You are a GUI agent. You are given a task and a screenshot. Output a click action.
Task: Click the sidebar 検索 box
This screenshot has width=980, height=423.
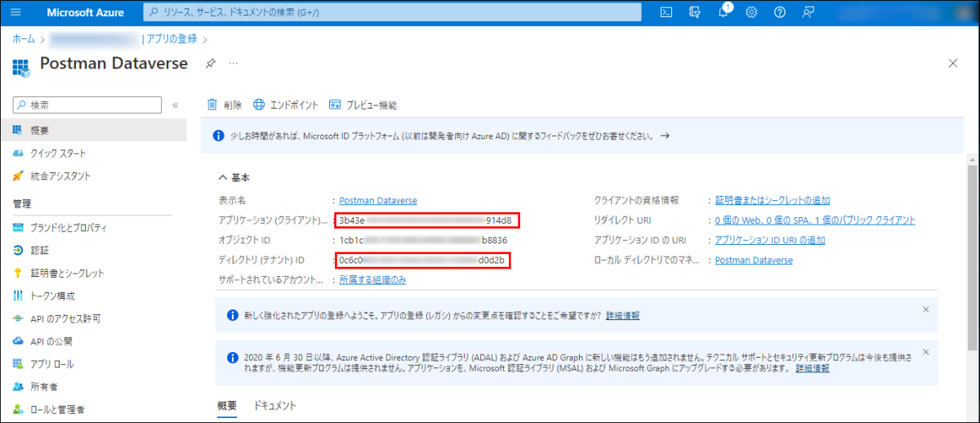(87, 105)
